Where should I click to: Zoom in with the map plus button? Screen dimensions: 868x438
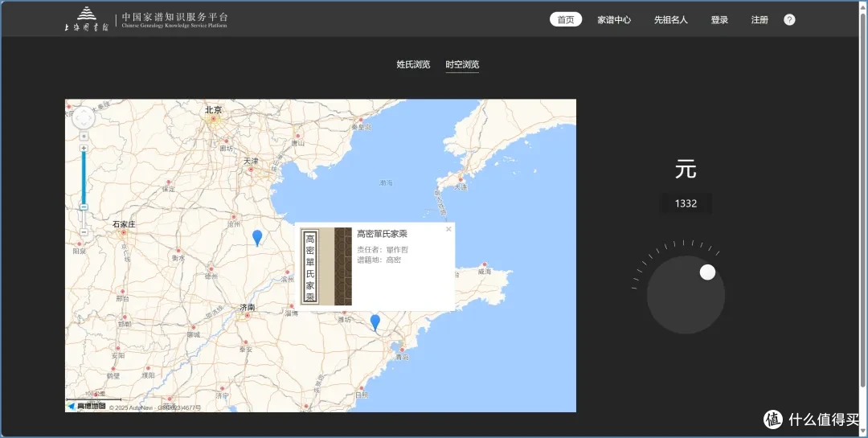click(84, 149)
